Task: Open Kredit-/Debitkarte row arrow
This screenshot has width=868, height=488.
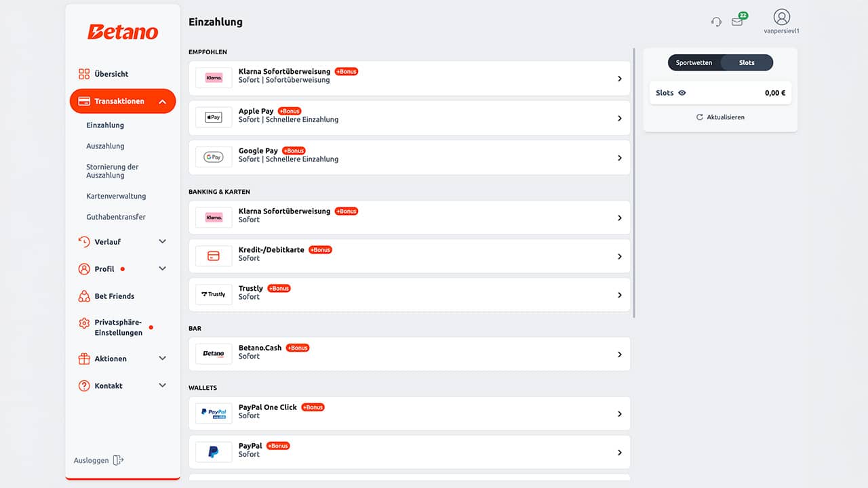Action: (620, 257)
